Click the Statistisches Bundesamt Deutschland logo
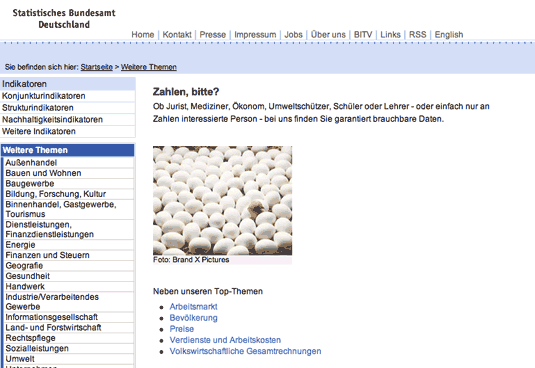535x368 pixels. pyautogui.click(x=64, y=19)
